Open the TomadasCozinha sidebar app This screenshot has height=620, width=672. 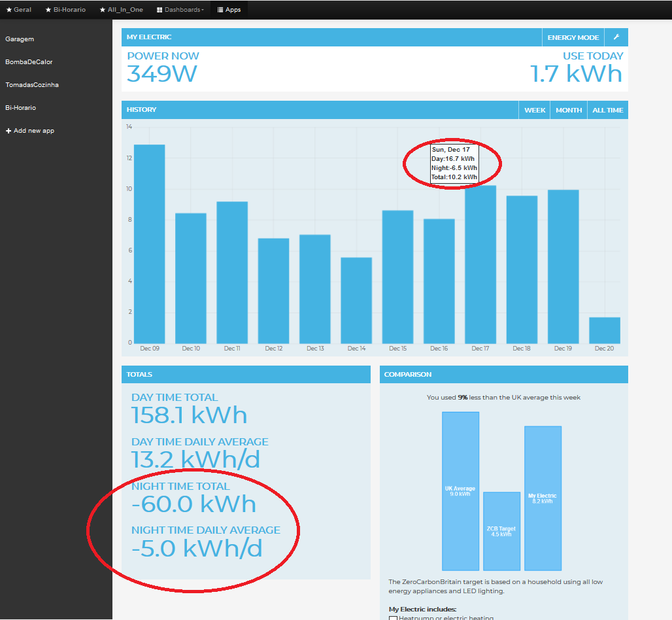coord(32,85)
